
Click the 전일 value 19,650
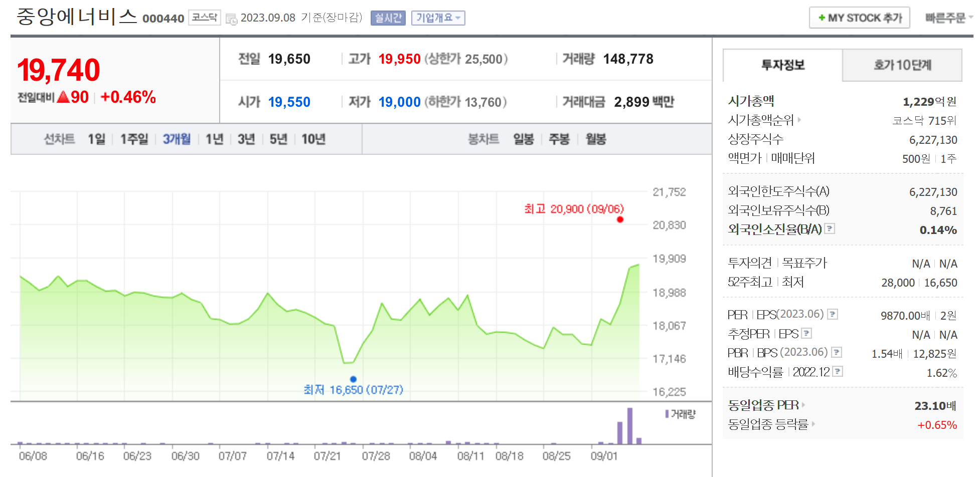[289, 59]
